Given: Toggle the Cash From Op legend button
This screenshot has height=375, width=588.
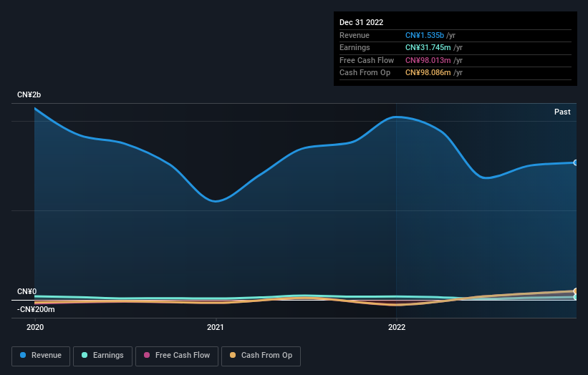Looking at the screenshot, I should [261, 356].
